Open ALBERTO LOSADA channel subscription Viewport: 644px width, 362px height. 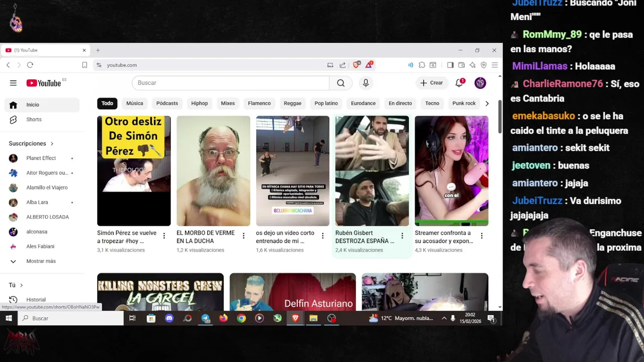[42, 217]
